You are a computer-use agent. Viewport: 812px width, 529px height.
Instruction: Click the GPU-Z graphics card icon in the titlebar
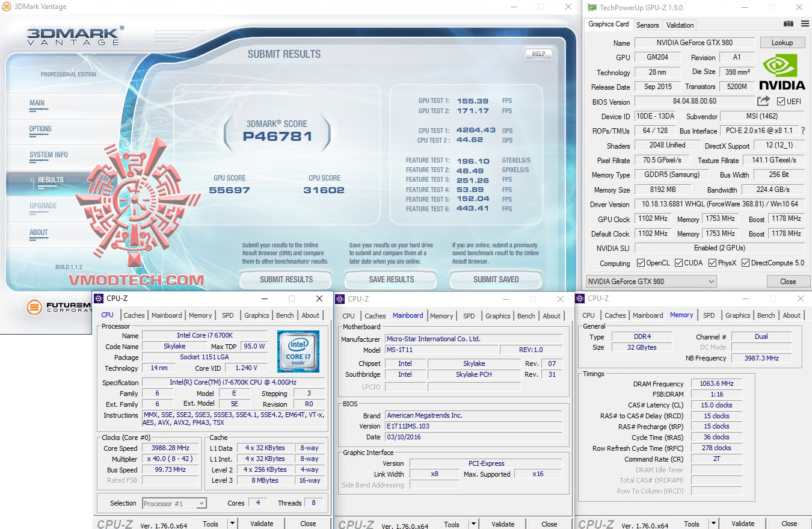click(592, 7)
